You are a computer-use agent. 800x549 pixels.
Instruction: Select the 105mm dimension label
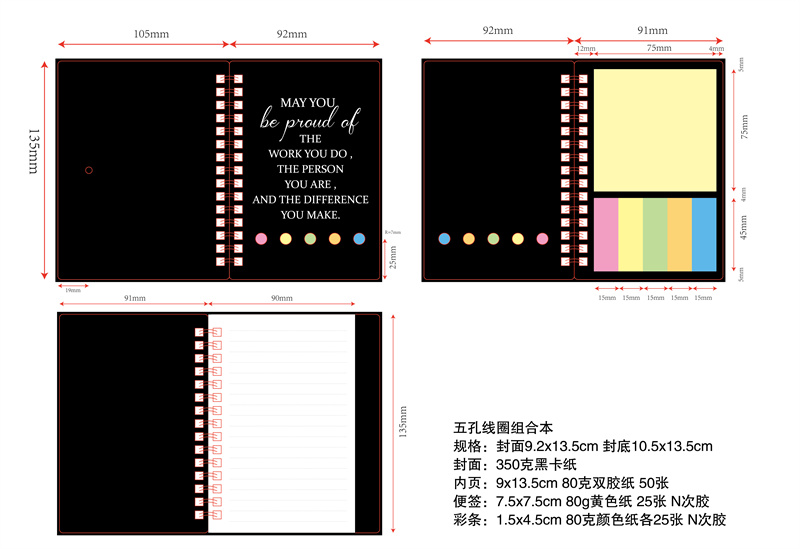(151, 34)
